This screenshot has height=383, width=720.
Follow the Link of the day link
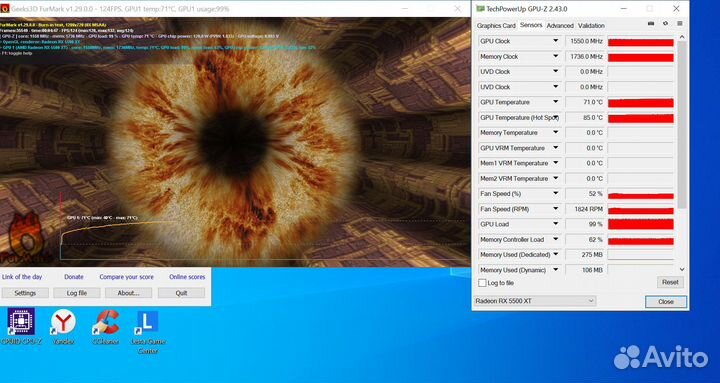(x=22, y=277)
